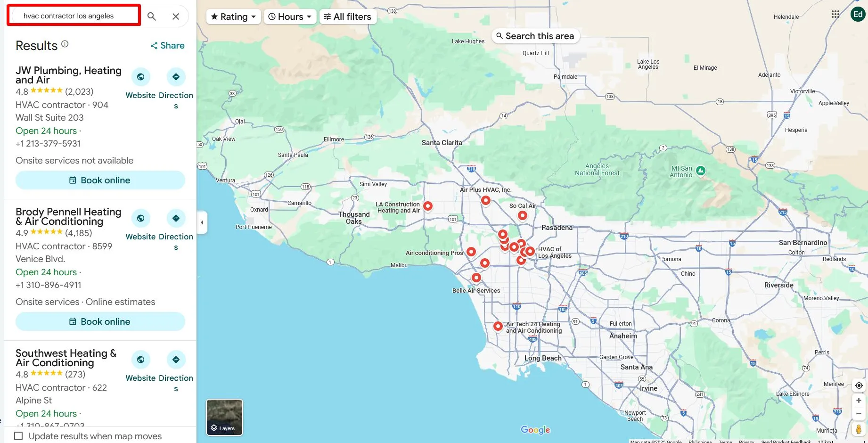Click the Air Tech 24 Heating pin
This screenshot has height=443, width=868.
point(498,326)
